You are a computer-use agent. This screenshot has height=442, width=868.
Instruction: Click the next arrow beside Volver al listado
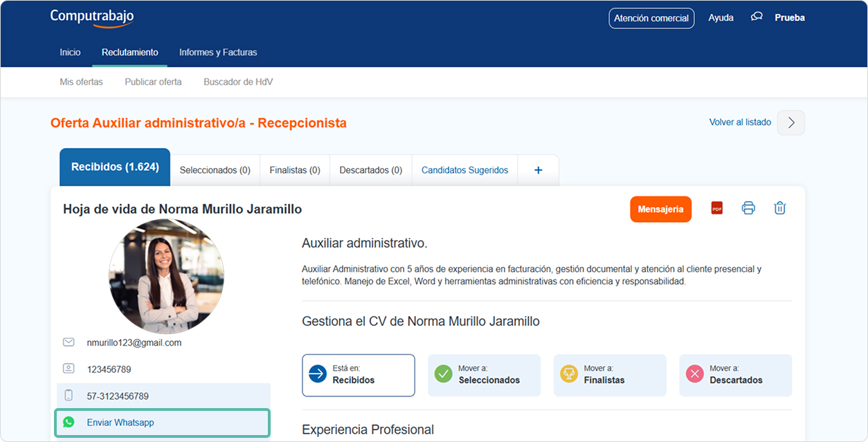pyautogui.click(x=791, y=122)
